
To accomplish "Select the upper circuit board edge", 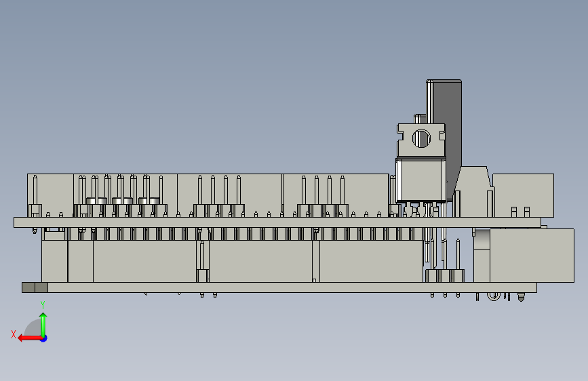I will 277,222.
